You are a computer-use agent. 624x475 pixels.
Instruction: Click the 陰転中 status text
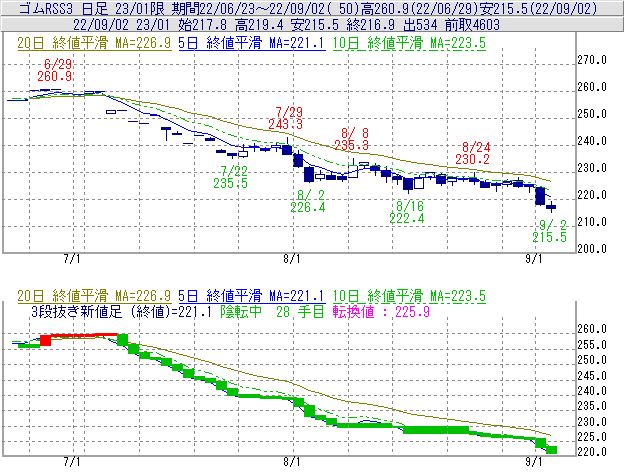241,311
